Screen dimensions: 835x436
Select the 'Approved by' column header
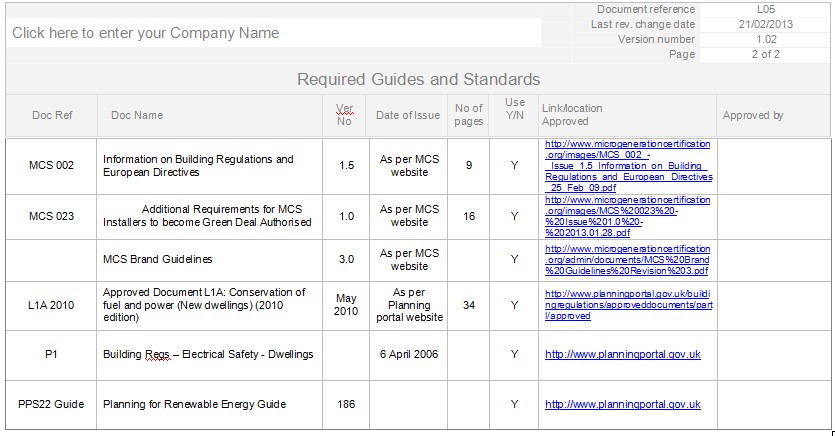[753, 115]
